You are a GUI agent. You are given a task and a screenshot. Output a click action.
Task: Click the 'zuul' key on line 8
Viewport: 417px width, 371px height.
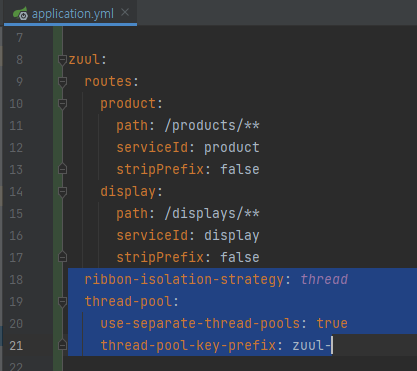[84, 60]
